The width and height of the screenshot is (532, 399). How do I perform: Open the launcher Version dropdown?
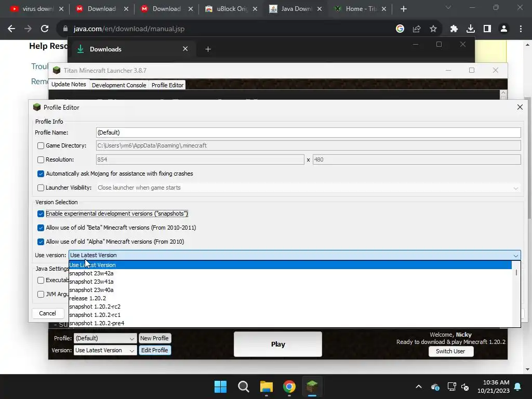click(105, 350)
